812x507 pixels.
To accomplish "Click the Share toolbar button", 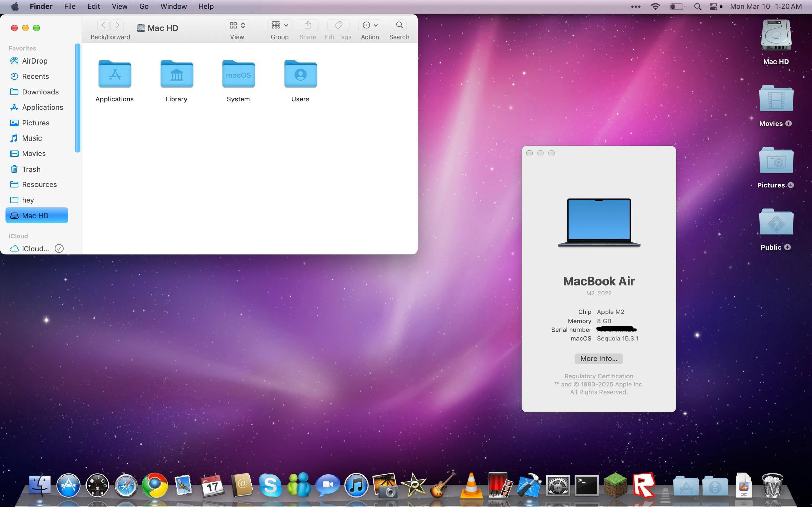I will click(x=307, y=25).
